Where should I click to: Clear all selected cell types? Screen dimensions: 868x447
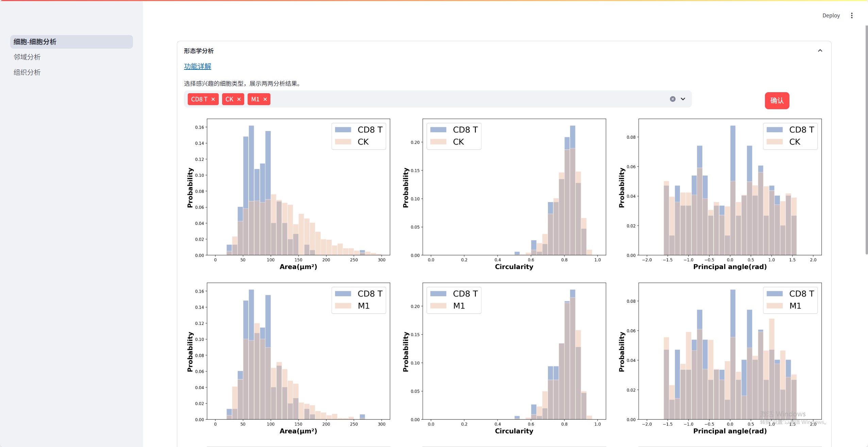(x=672, y=99)
